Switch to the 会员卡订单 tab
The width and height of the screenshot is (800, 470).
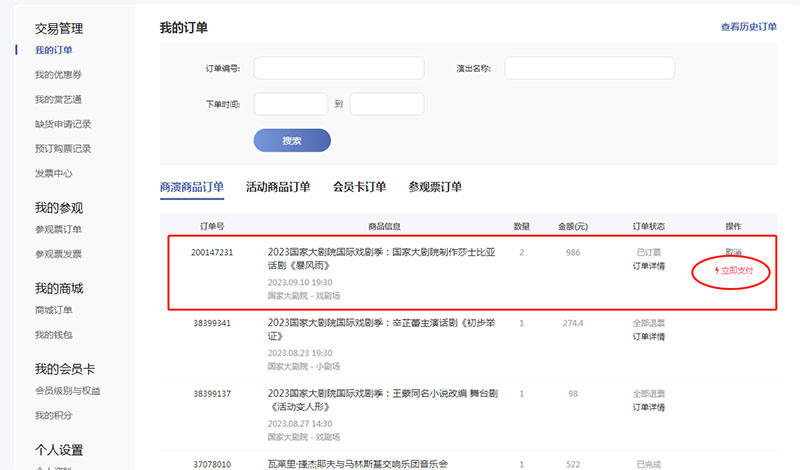pyautogui.click(x=359, y=187)
